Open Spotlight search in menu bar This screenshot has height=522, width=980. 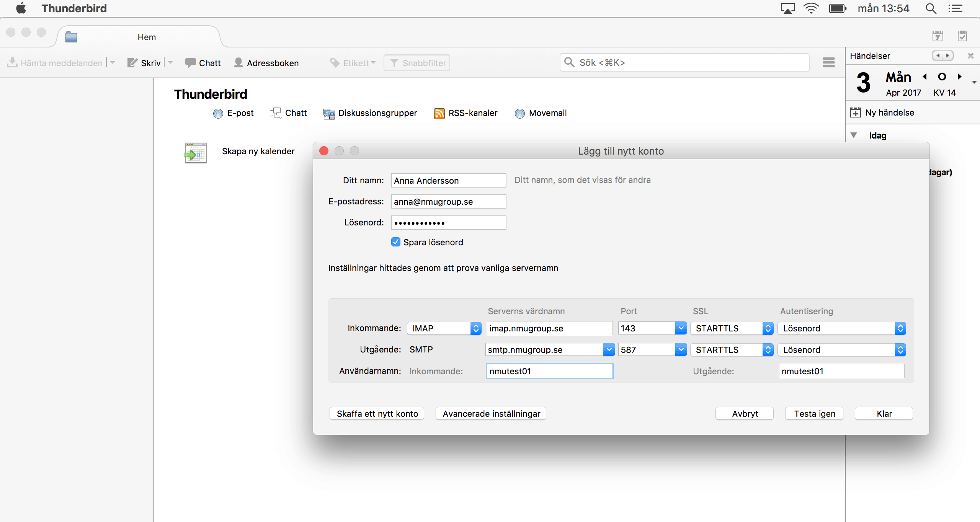pos(931,8)
